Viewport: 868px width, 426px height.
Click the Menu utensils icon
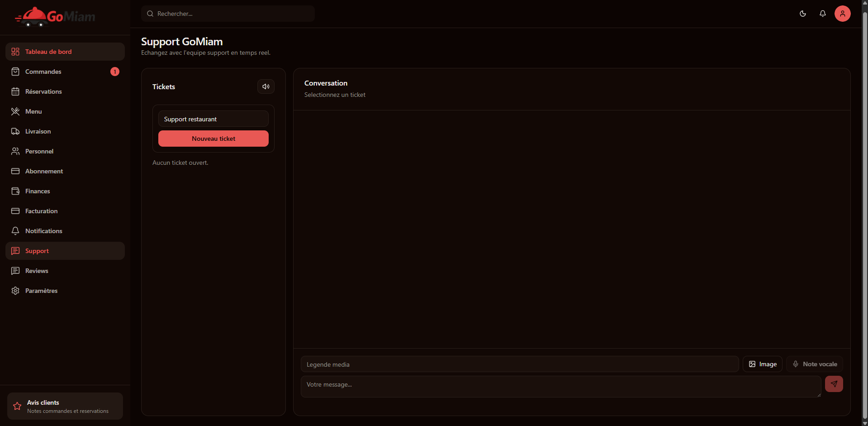pyautogui.click(x=15, y=111)
